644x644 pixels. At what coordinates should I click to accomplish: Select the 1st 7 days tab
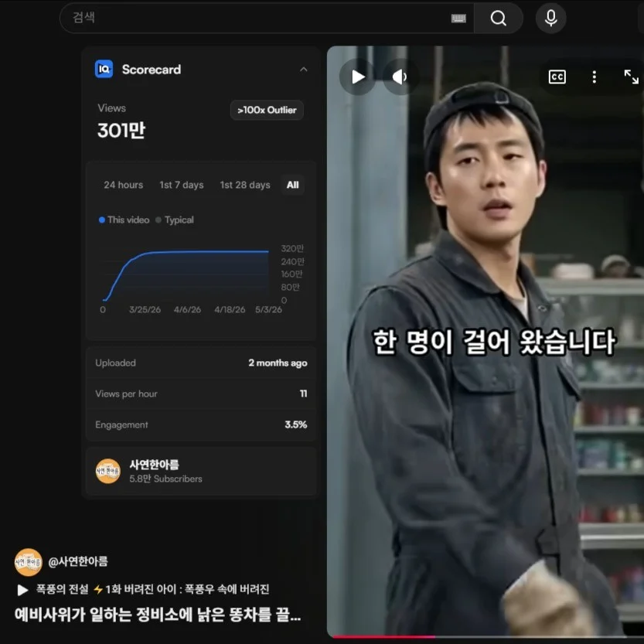coord(182,185)
